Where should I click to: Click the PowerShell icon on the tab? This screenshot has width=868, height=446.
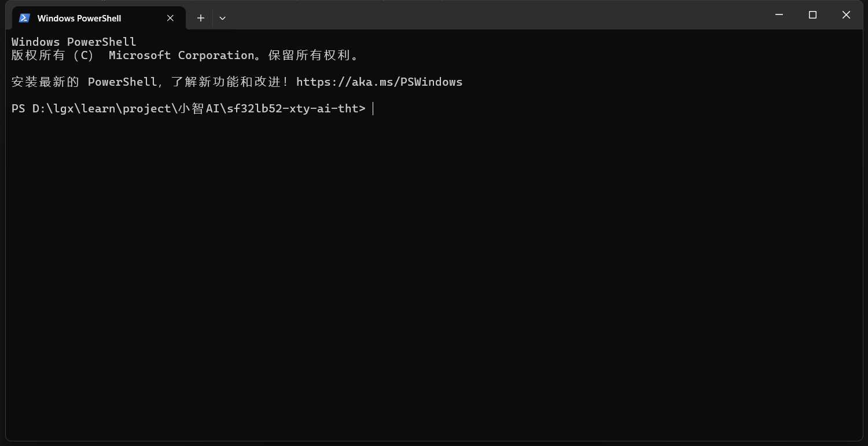(x=24, y=18)
